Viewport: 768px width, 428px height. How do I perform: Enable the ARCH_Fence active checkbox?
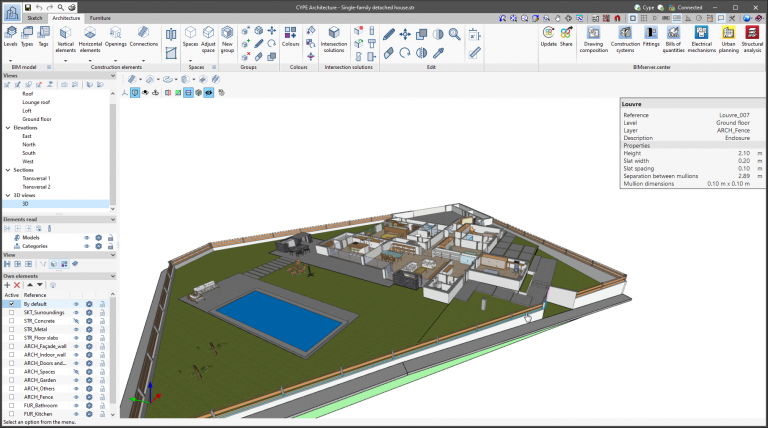(x=11, y=397)
